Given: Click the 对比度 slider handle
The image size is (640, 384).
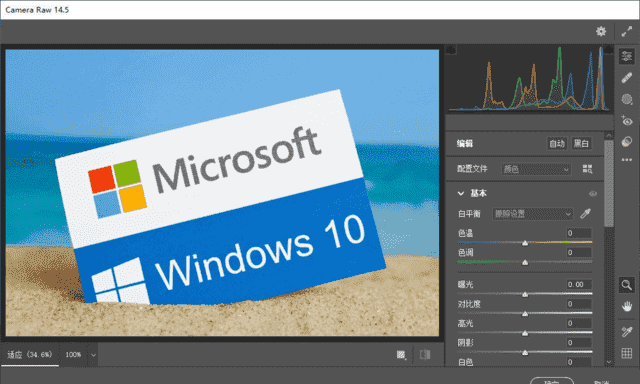Looking at the screenshot, I should 525,314.
